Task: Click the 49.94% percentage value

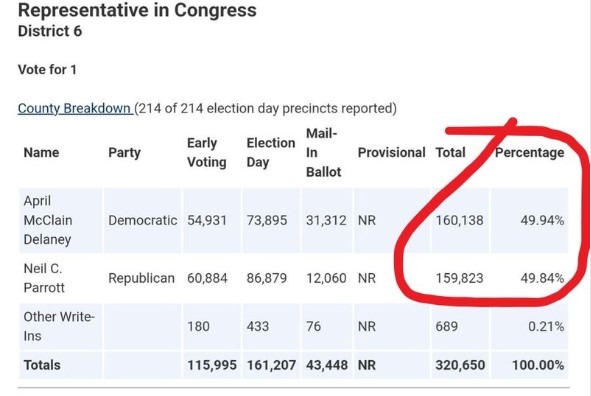Action: [x=542, y=220]
